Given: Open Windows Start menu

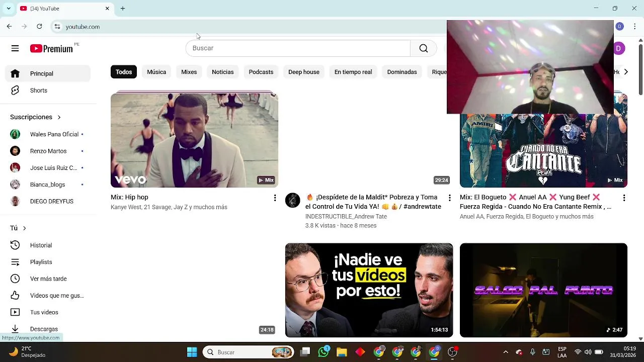Looking at the screenshot, I should pyautogui.click(x=192, y=352).
